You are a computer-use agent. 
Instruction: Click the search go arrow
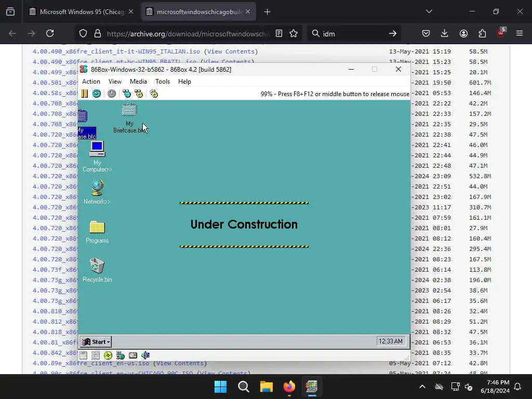[x=393, y=33]
